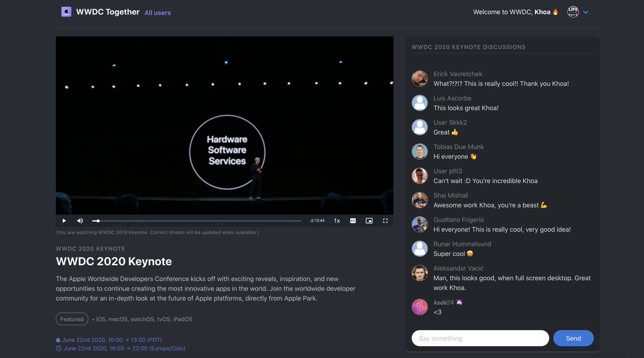This screenshot has width=644, height=358.
Task: Open Shai Mishali's avatar
Action: [x=420, y=200]
